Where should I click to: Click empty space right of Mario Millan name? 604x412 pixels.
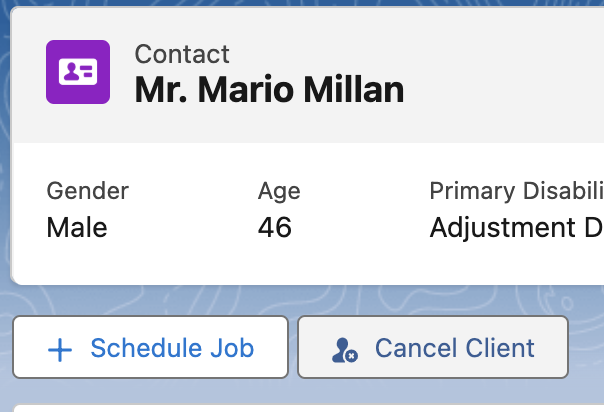(501, 89)
